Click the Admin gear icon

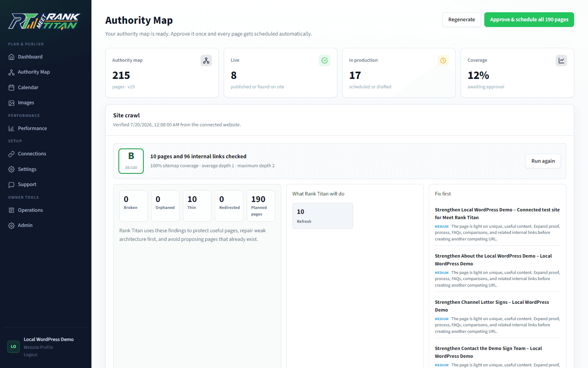click(x=11, y=225)
